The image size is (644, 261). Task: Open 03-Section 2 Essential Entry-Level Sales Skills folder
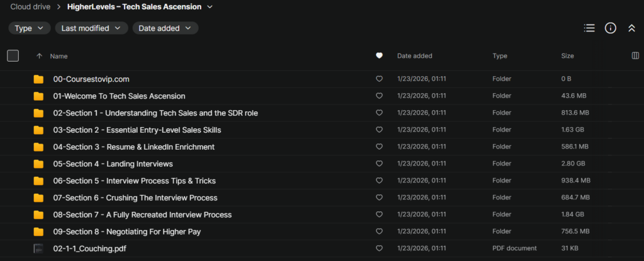[x=137, y=130]
